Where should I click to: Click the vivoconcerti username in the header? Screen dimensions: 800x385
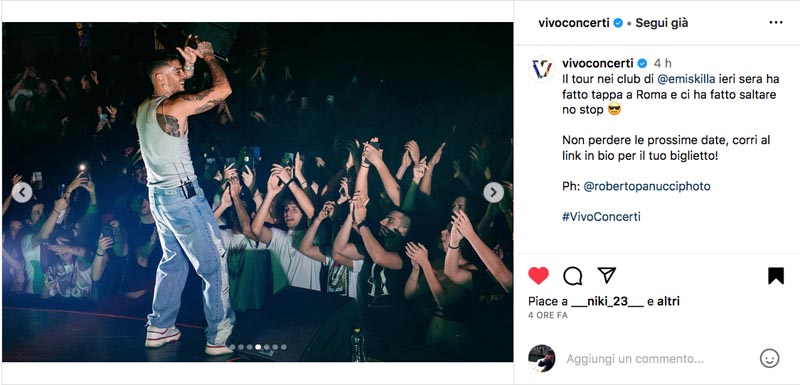574,23
